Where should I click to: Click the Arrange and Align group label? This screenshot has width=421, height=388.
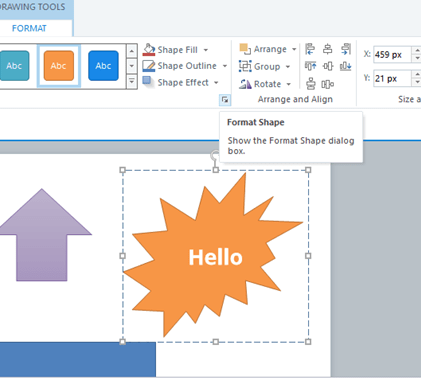click(x=295, y=99)
